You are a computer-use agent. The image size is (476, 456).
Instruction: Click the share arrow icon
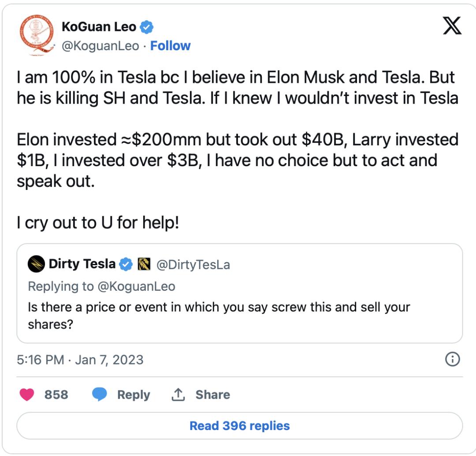[x=178, y=395]
